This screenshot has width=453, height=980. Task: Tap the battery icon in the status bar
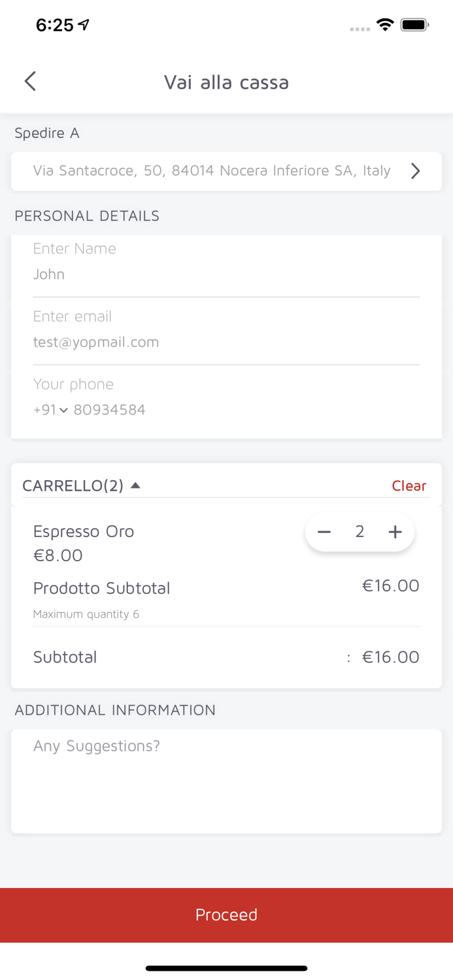pos(414,24)
